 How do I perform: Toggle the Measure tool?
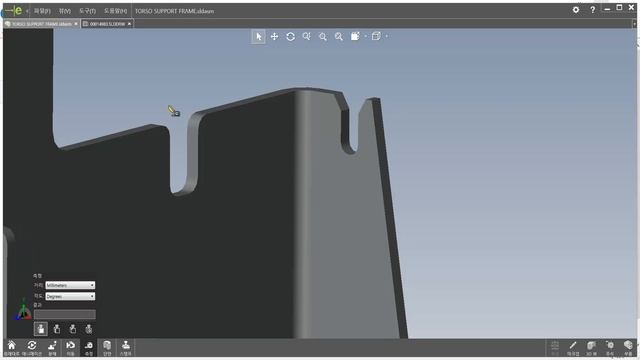point(89,348)
